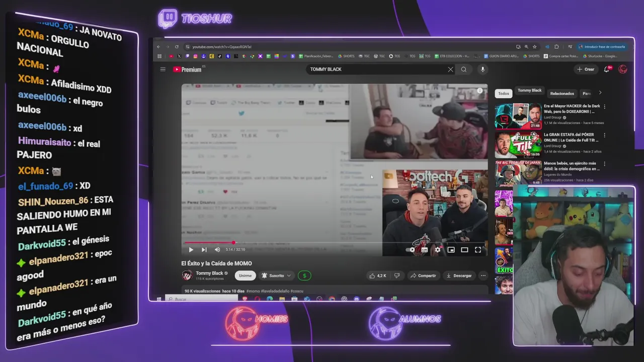Open the account avatar menu
The width and height of the screenshot is (644, 362).
coord(623,69)
